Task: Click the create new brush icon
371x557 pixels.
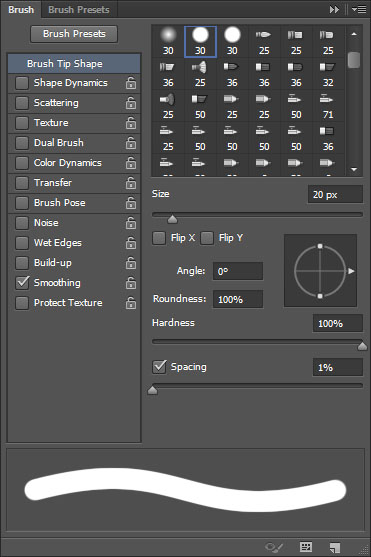Action: pos(334,547)
